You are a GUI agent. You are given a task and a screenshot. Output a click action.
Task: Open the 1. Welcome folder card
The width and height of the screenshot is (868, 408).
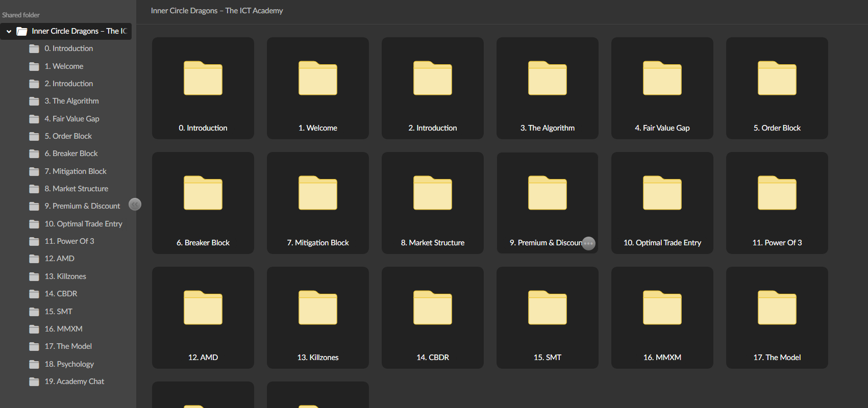[x=318, y=88]
